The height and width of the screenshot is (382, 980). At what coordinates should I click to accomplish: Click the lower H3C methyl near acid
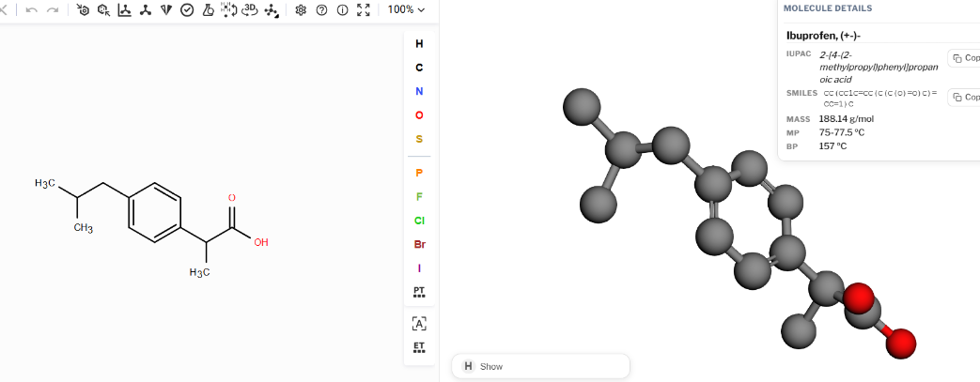[199, 272]
